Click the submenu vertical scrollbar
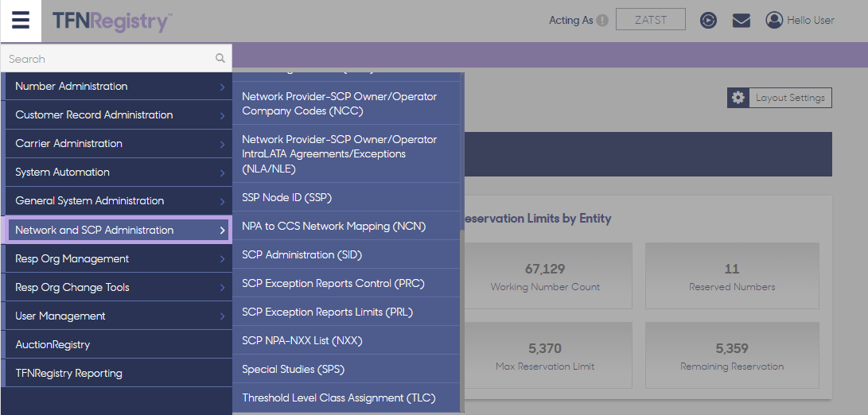Image resolution: width=868 pixels, height=415 pixels. click(x=461, y=321)
